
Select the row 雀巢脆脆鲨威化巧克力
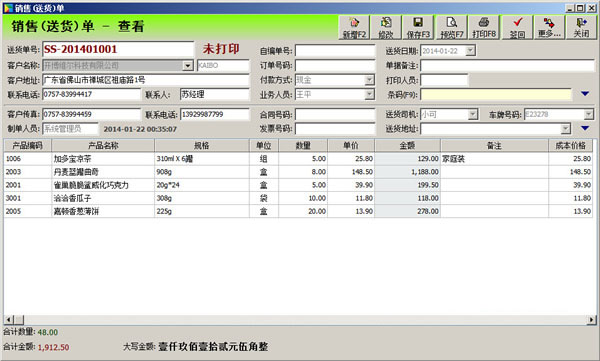[298, 185]
